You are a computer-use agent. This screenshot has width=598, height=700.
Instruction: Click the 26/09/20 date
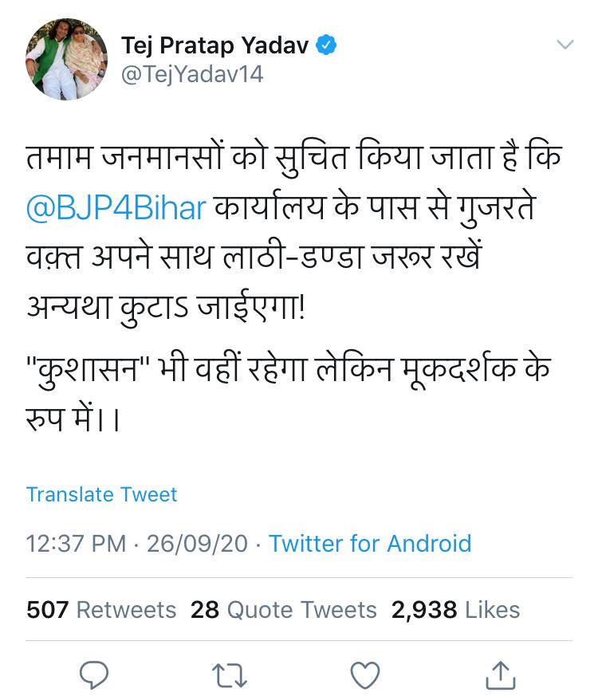click(196, 544)
